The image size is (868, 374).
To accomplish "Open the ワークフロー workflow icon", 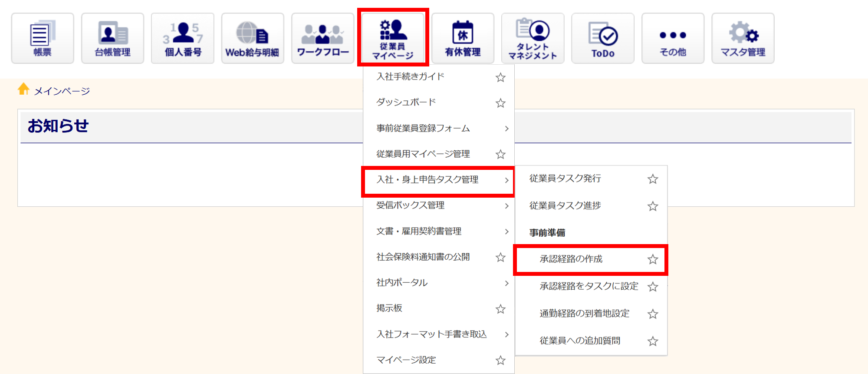I will pyautogui.click(x=322, y=38).
